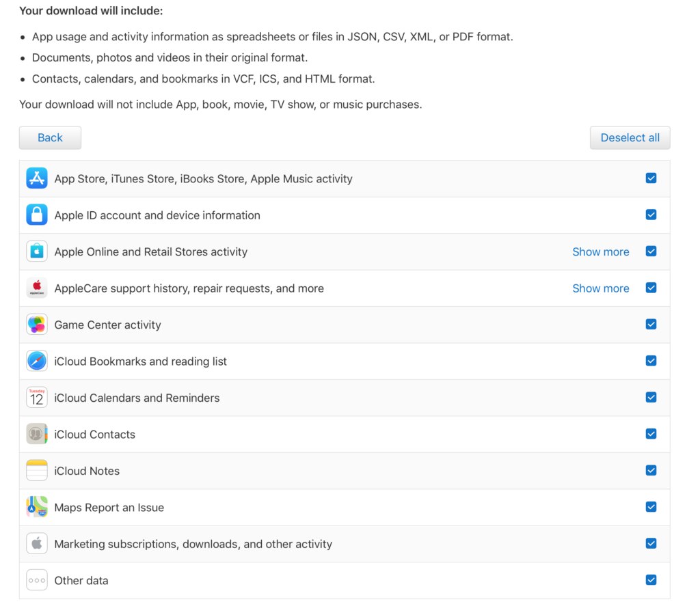Image resolution: width=700 pixels, height=615 pixels.
Task: Click the gray Apple logo icon
Action: pyautogui.click(x=37, y=544)
